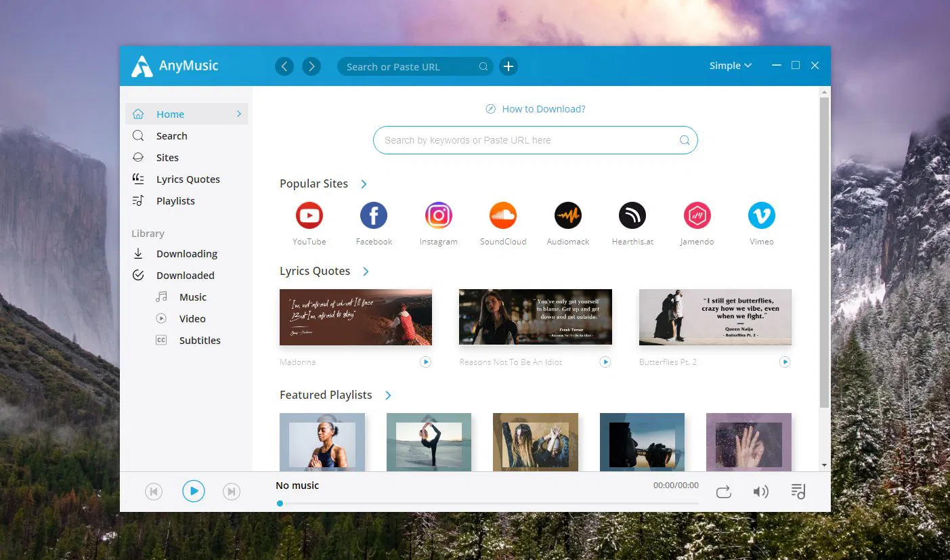
Task: Open the hand on glass playlist thumbnail
Action: [x=749, y=442]
